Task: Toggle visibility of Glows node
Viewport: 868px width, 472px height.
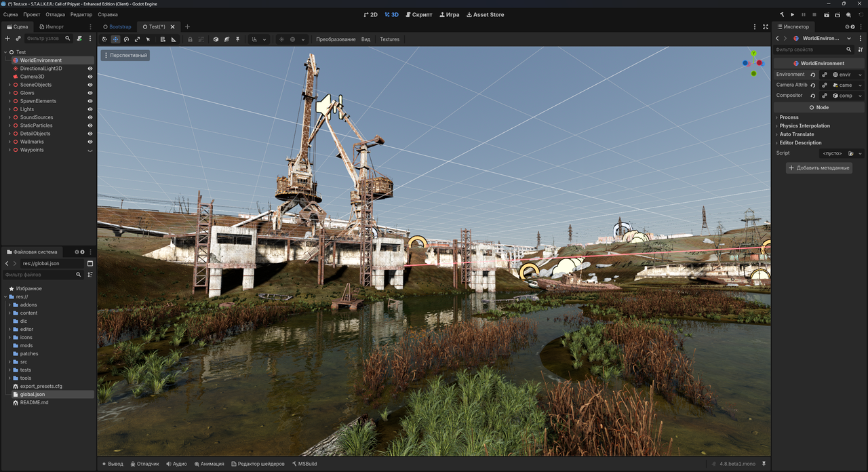Action: tap(90, 93)
